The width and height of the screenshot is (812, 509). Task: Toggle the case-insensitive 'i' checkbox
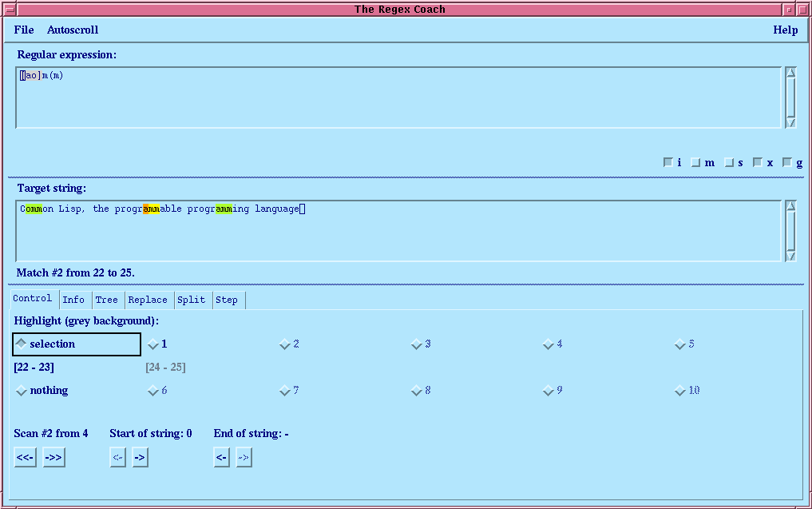(668, 162)
